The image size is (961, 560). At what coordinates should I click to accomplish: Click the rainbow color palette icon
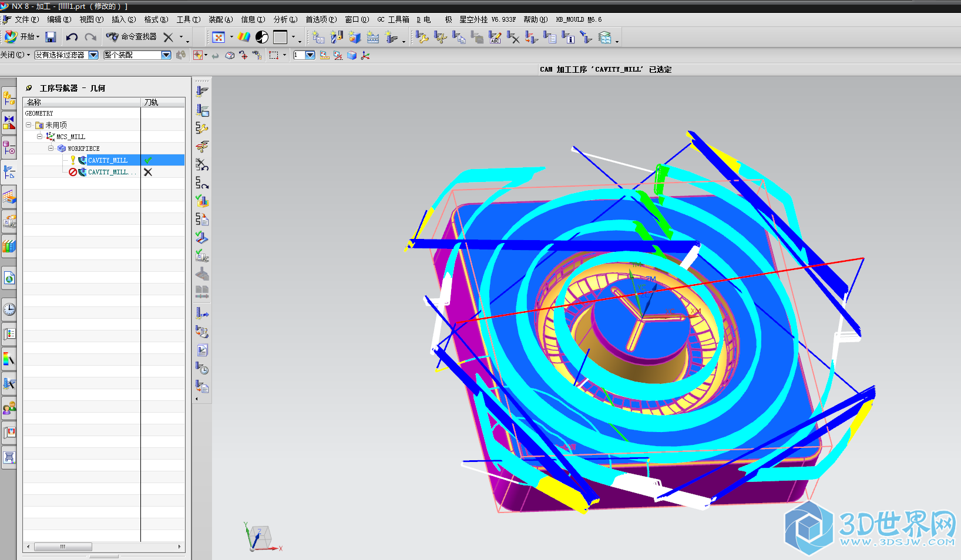pos(244,37)
